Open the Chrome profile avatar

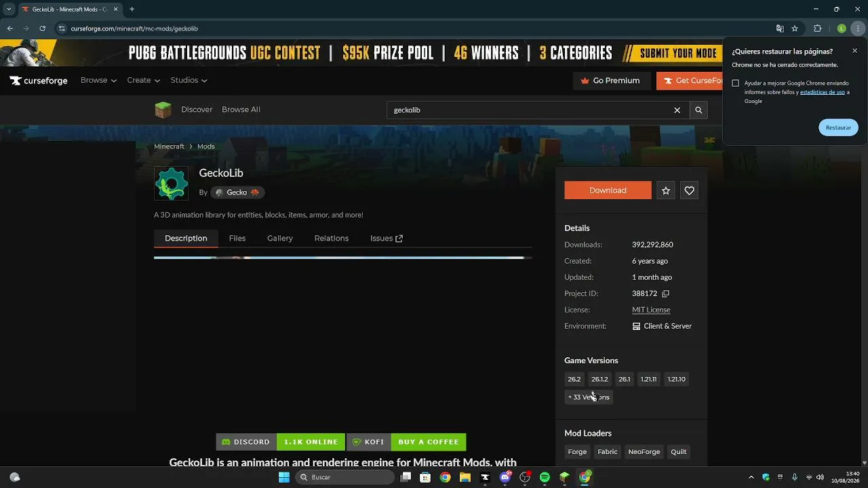[x=842, y=28]
